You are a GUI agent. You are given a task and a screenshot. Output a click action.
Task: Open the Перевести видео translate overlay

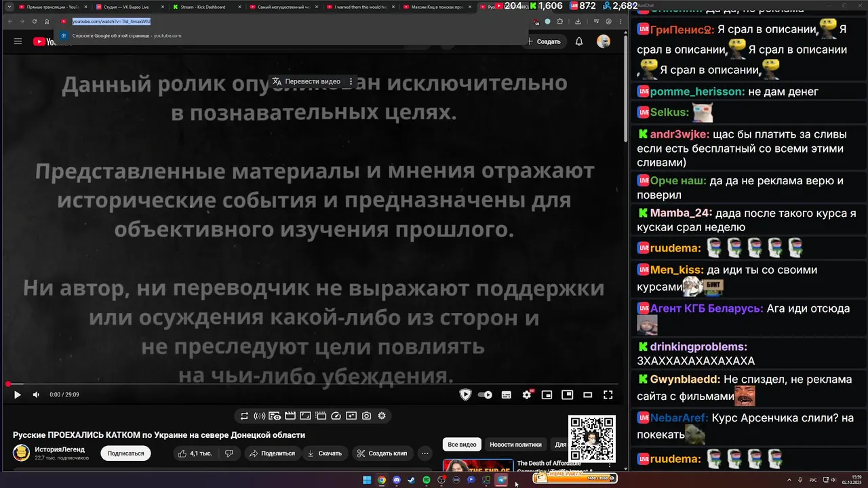click(306, 81)
